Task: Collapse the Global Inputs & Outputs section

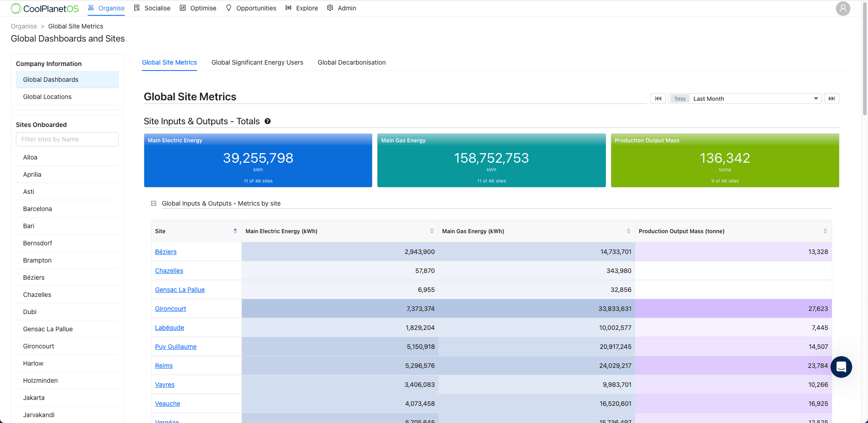Action: click(153, 203)
